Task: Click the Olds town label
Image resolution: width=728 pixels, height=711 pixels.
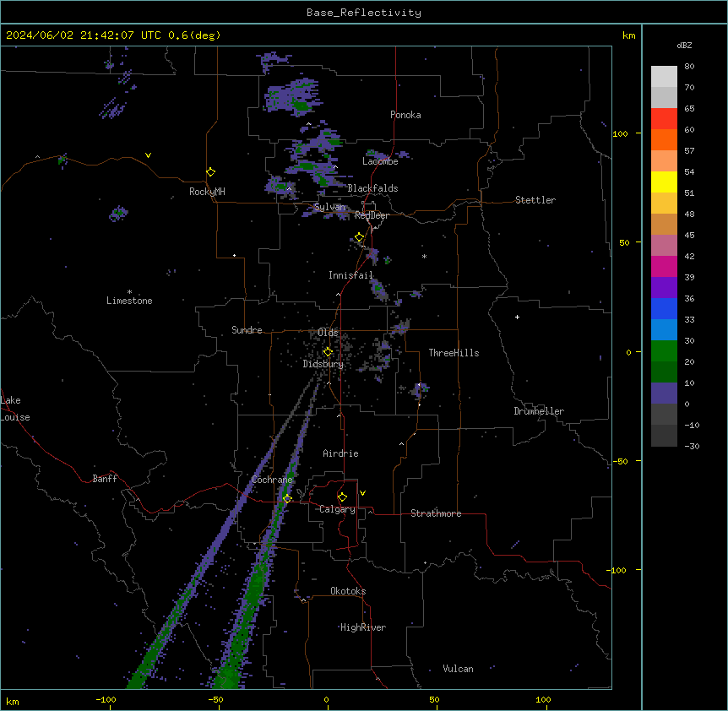Action: [x=328, y=333]
